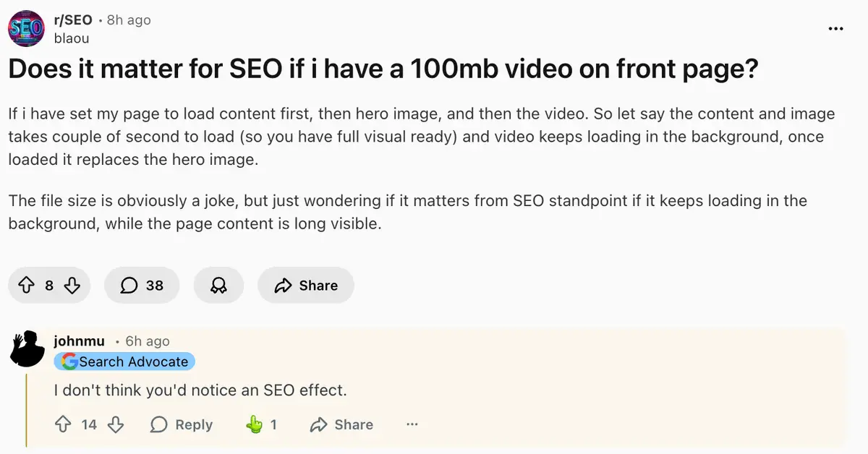Viewport: 868px width, 454px height.
Task: Click the award icon on johnmu's comment
Action: 255,424
